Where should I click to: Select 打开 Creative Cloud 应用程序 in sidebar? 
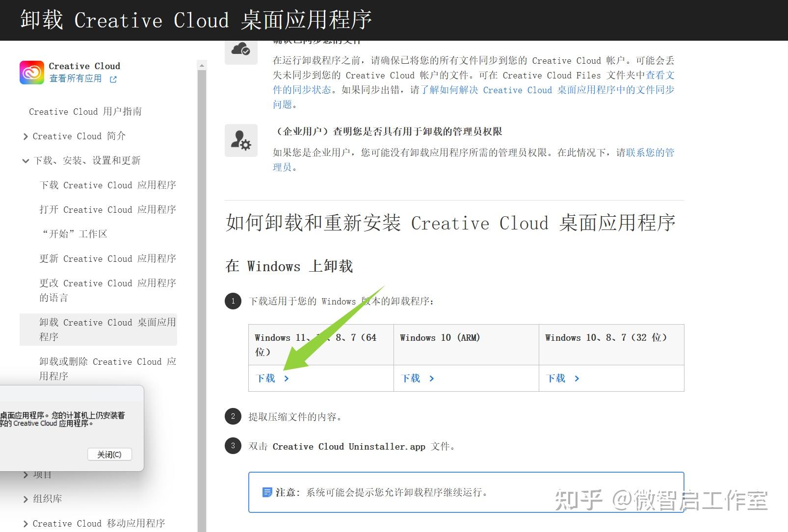(108, 210)
